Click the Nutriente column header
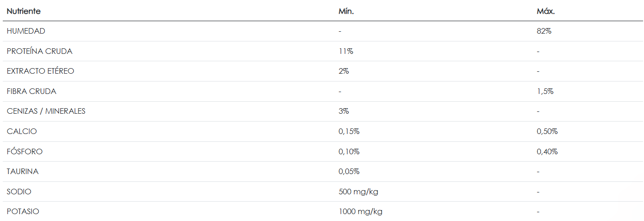Screen dimensions: 644x221 coord(24,11)
